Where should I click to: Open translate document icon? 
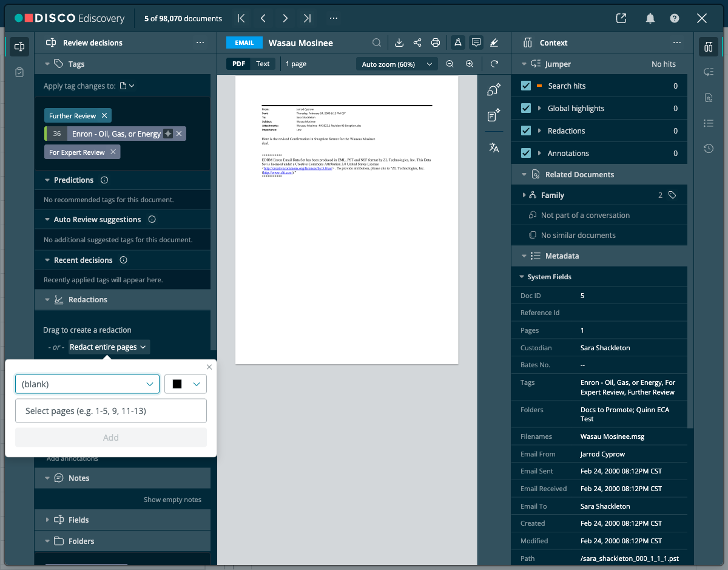[x=494, y=148]
